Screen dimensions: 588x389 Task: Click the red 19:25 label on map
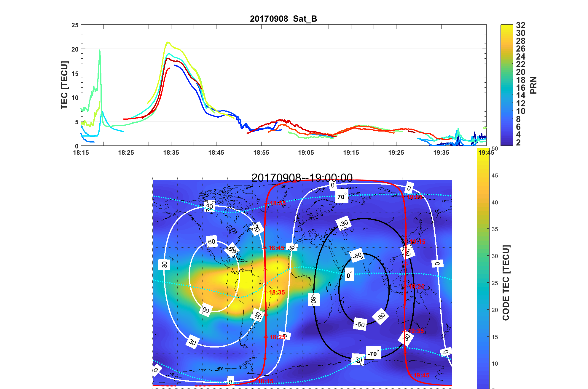pyautogui.click(x=416, y=286)
